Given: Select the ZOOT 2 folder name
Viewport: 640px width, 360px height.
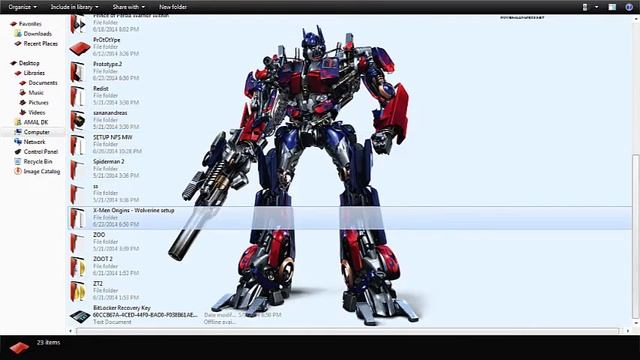Looking at the screenshot, I should (x=102, y=259).
